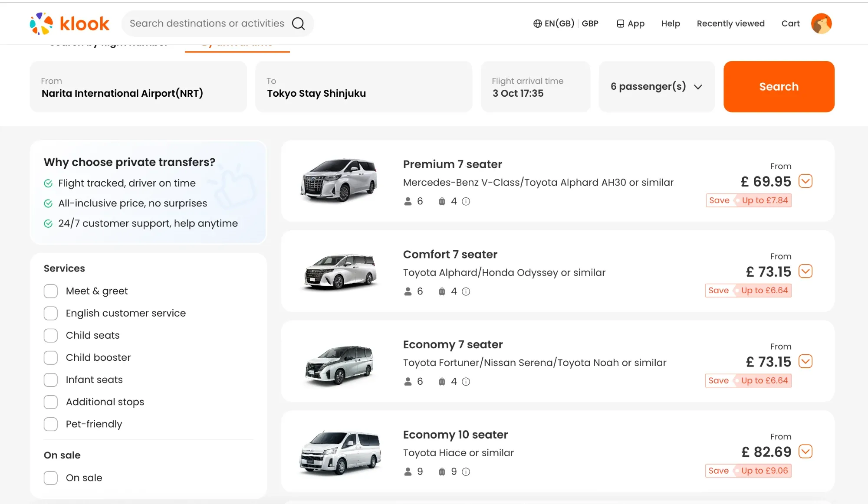Select the Economy 10 seater title
This screenshot has width=868, height=504.
point(455,435)
